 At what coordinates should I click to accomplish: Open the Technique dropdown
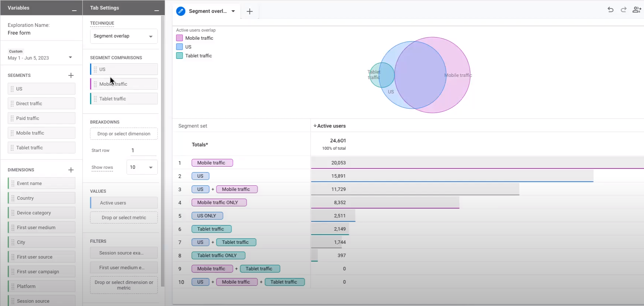[124, 36]
